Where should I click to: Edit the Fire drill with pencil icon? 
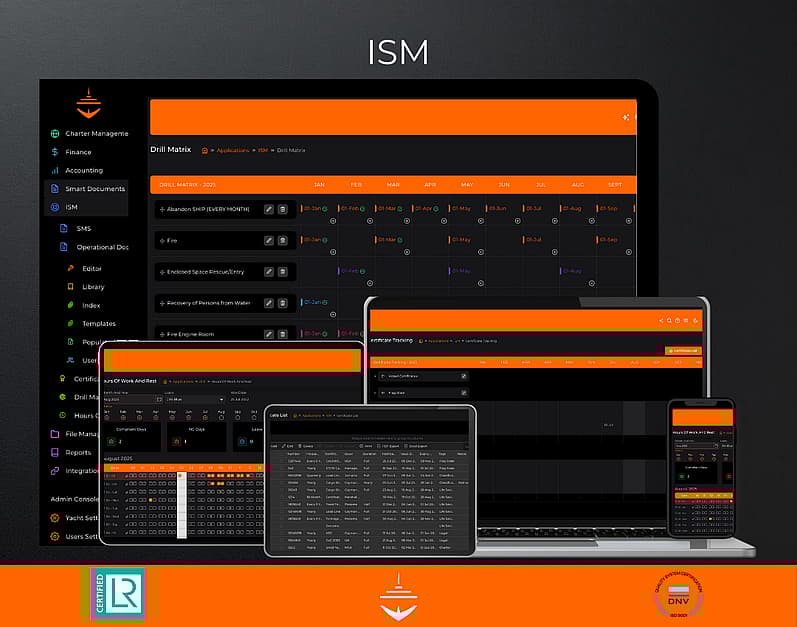pyautogui.click(x=269, y=240)
